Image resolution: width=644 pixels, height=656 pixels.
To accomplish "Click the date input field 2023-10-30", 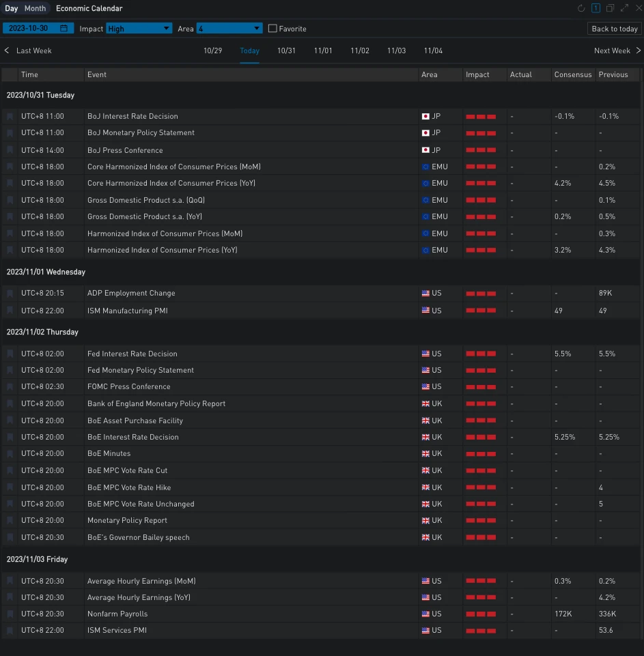I will coord(31,29).
